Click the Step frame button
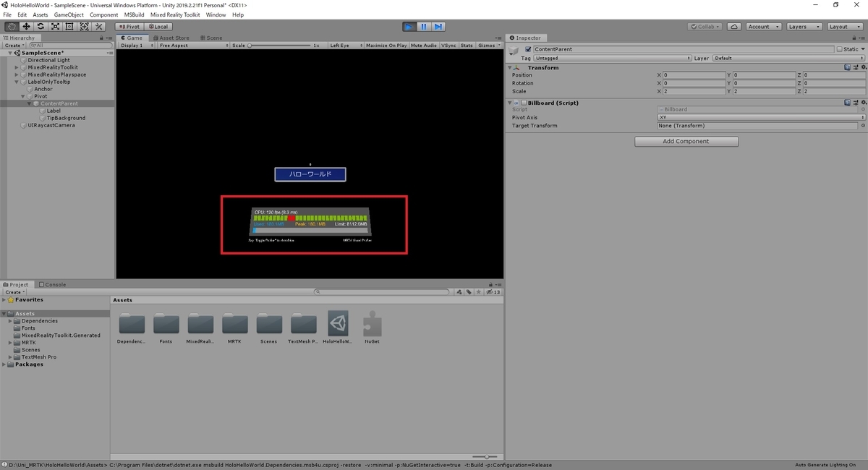The width and height of the screenshot is (868, 470). (x=438, y=27)
